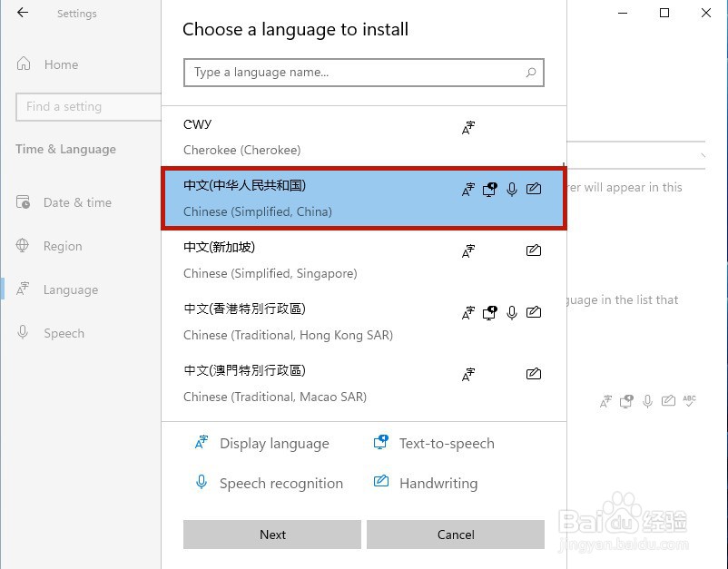Click the Display language legend label
Viewport: 728px width, 569px height.
click(274, 444)
